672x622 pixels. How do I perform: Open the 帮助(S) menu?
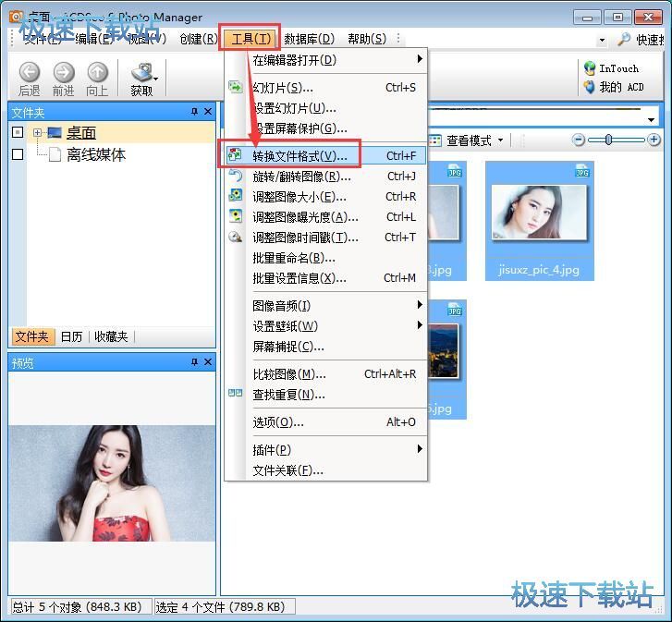click(367, 39)
